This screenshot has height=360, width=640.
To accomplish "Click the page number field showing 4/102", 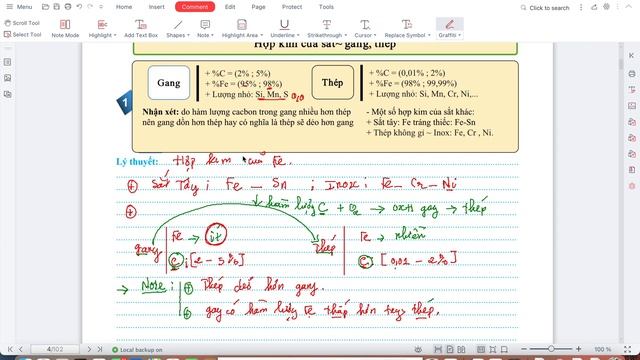I will pos(55,349).
